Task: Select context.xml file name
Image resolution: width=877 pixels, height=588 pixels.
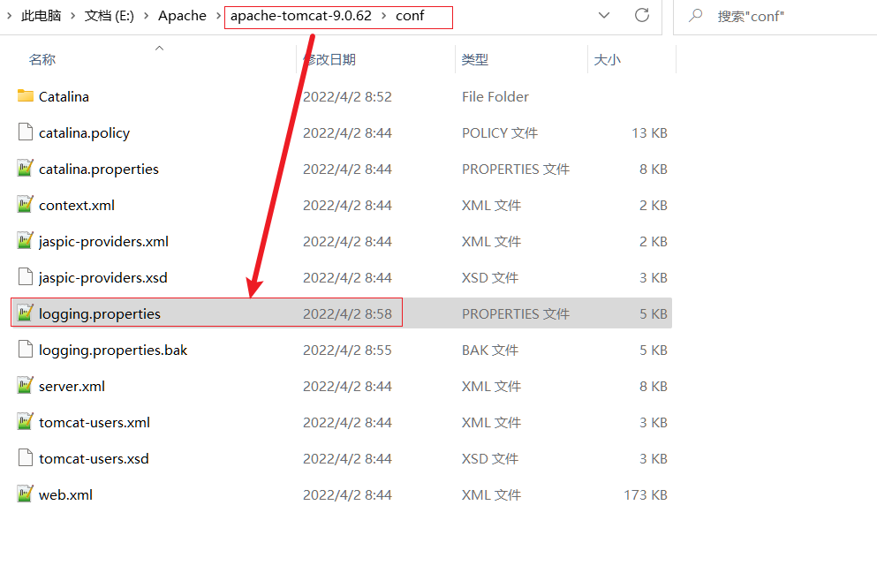Action: 77,205
